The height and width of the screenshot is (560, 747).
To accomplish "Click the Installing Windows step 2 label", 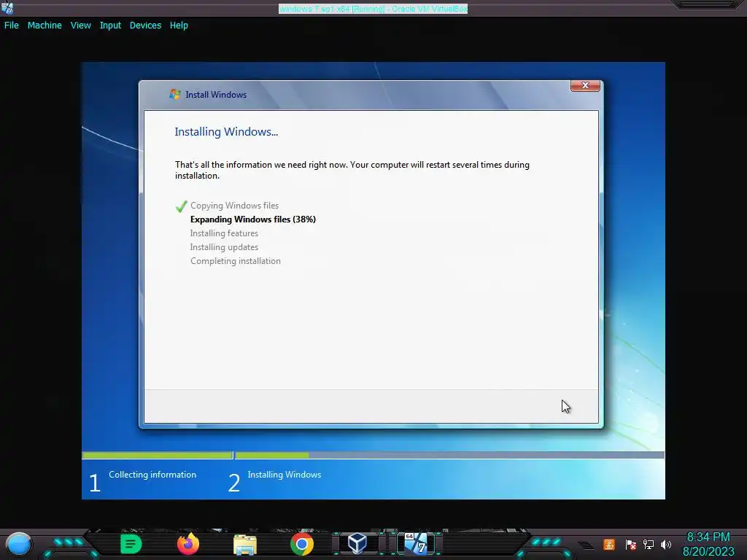I will coord(285,475).
